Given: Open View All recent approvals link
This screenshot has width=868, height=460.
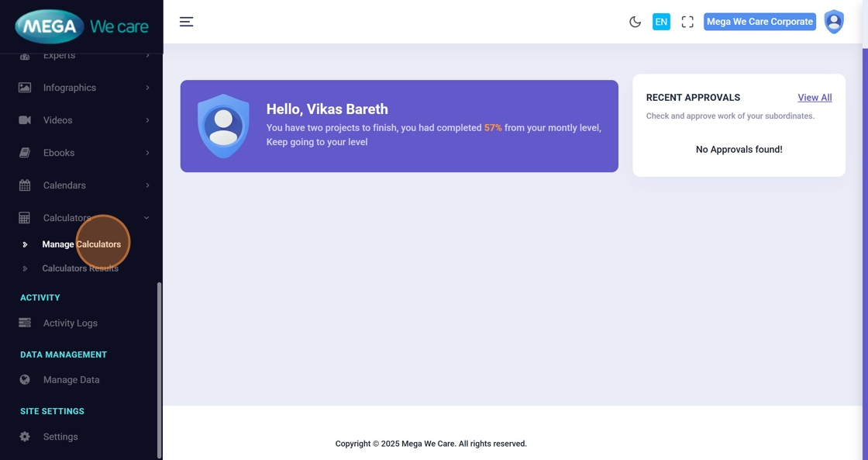Looking at the screenshot, I should (815, 98).
